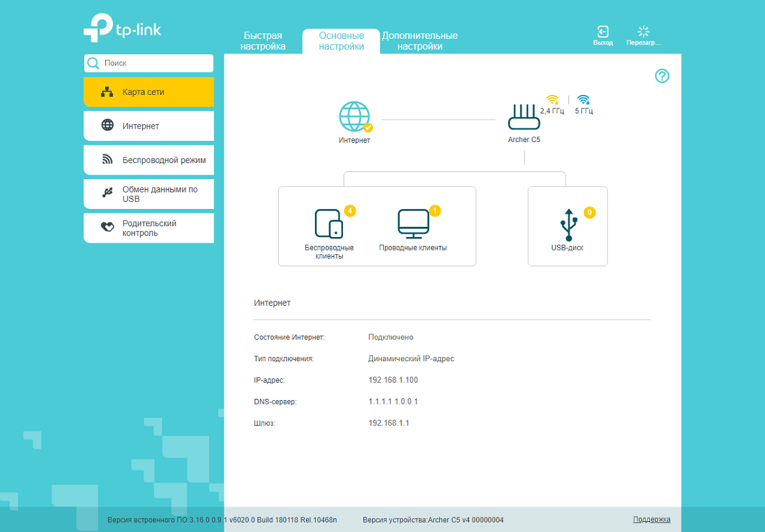
Task: Open Беспроводной режим menu item
Action: coord(149,160)
